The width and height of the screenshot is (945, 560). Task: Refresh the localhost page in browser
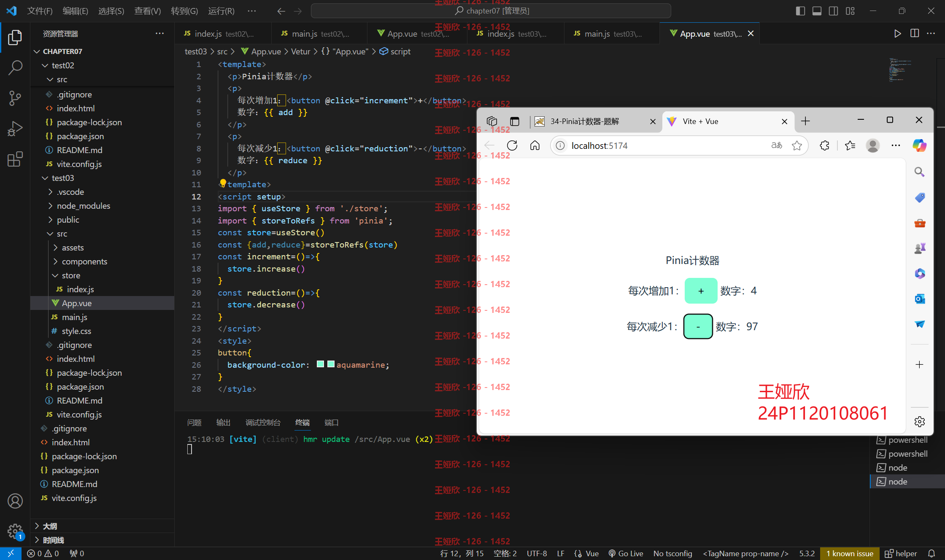[x=512, y=145]
